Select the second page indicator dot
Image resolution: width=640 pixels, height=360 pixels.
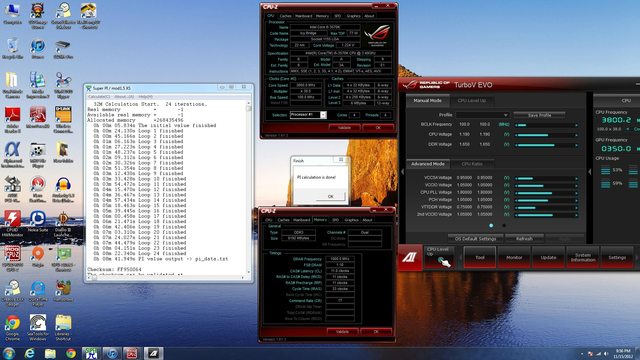(x=504, y=225)
